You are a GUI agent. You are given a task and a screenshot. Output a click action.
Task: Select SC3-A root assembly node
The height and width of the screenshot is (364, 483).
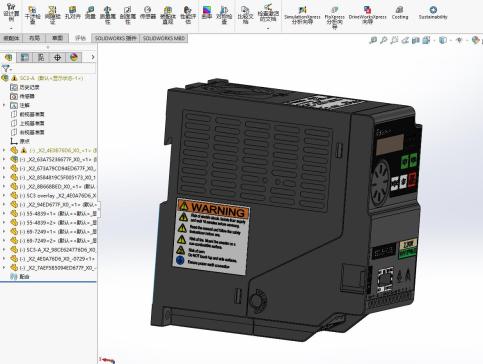(x=51, y=78)
